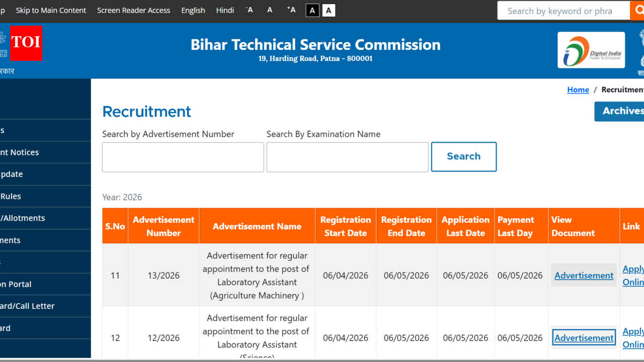The width and height of the screenshot is (644, 362).
Task: Click the TOI logo badge
Action: pyautogui.click(x=26, y=43)
